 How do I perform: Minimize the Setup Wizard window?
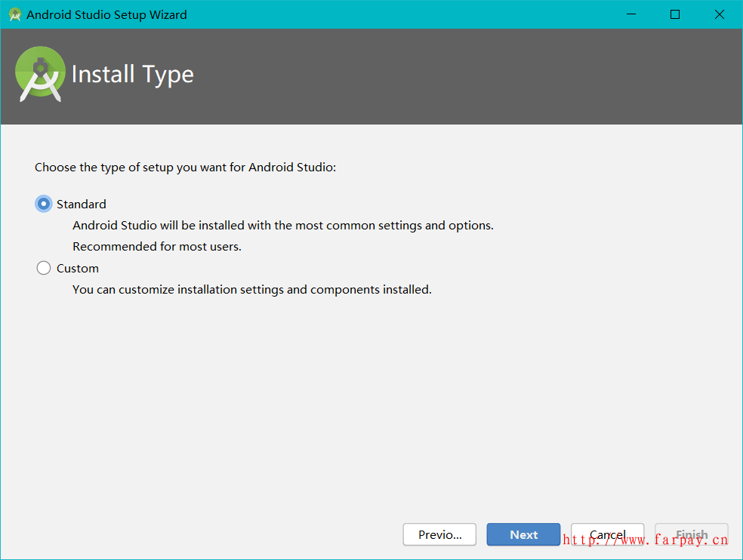point(631,14)
